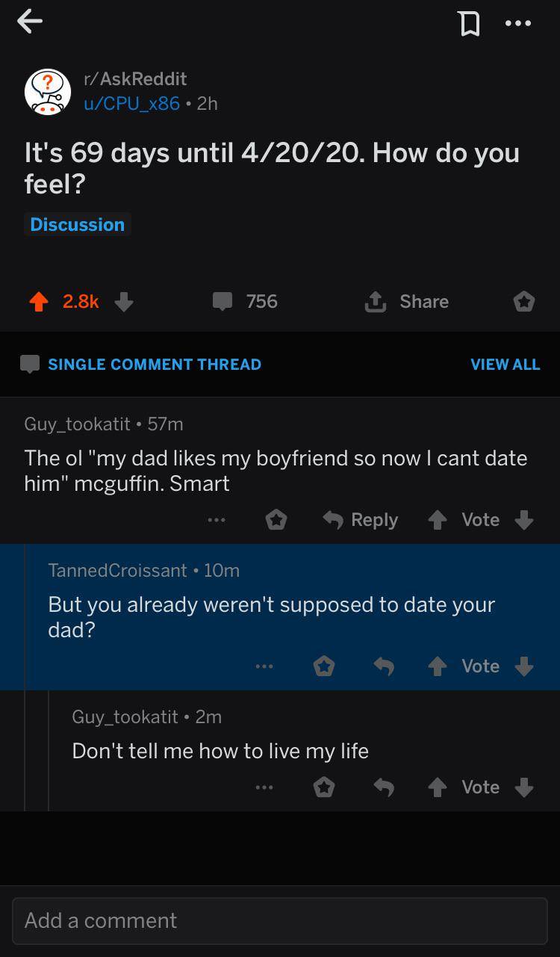Image resolution: width=560 pixels, height=957 pixels.
Task: Reply arrow on TannedCroissant's comment
Action: pos(384,666)
